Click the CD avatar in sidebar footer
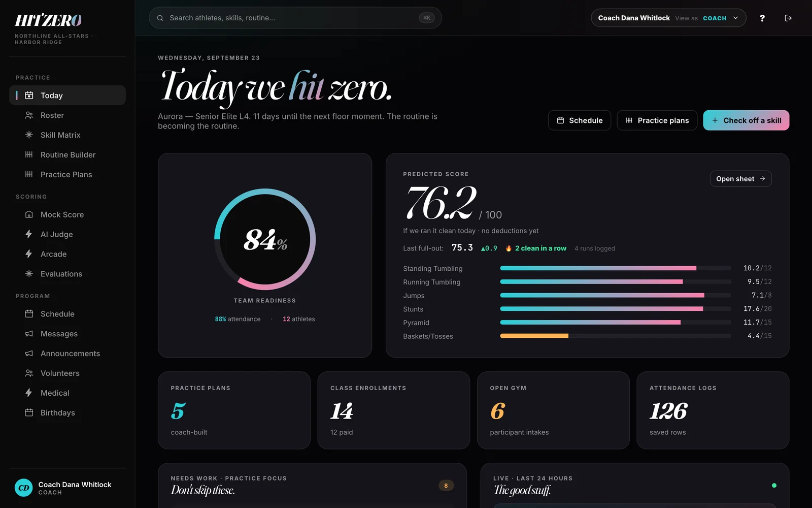The image size is (812, 508). point(23,488)
